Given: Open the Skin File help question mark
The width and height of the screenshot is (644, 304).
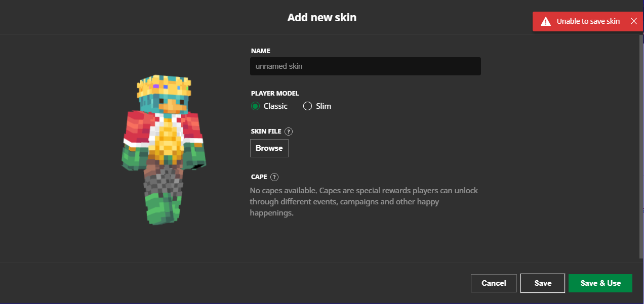Looking at the screenshot, I should coord(289,132).
